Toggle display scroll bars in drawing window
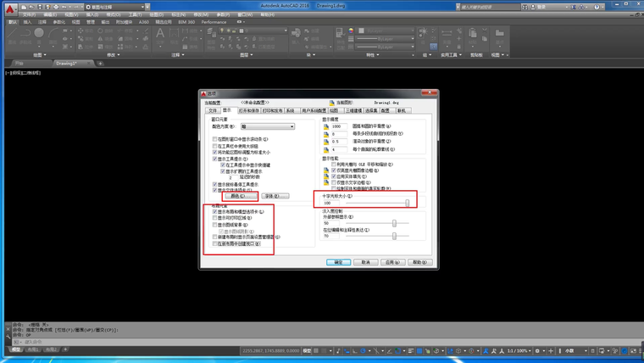Image resolution: width=644 pixels, height=363 pixels. click(215, 139)
